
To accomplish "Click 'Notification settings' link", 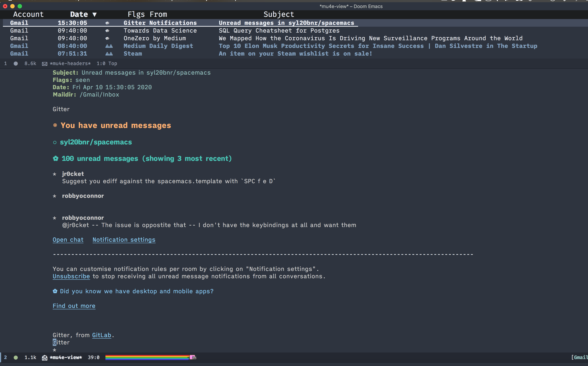I will [124, 240].
